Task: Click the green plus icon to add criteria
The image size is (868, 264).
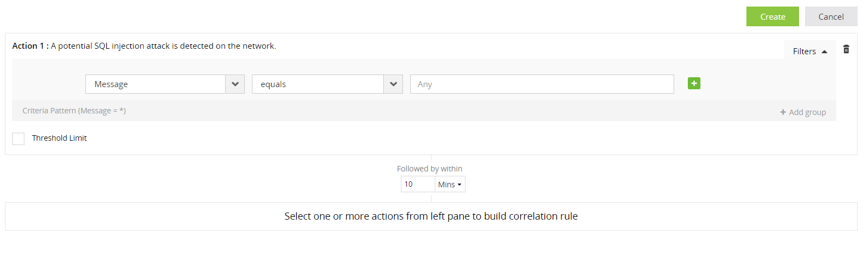Action: (x=694, y=83)
